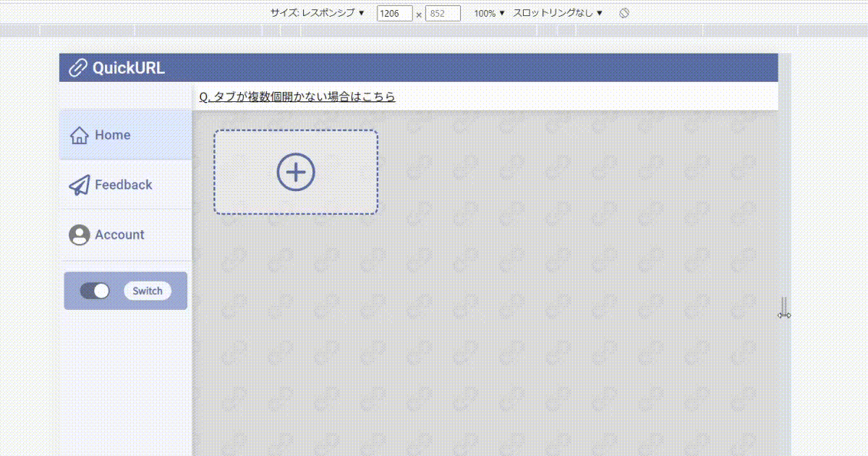Open the サイズ: レスポンシブ dropdown
The height and width of the screenshot is (456, 868).
point(318,13)
